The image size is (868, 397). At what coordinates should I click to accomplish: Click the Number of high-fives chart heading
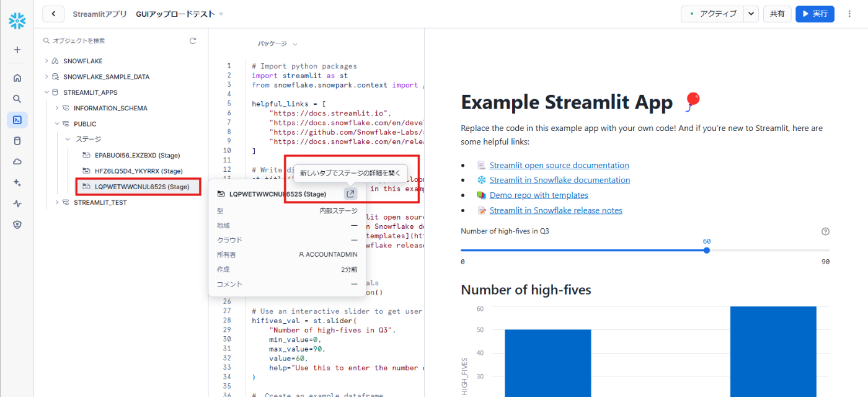click(x=526, y=290)
